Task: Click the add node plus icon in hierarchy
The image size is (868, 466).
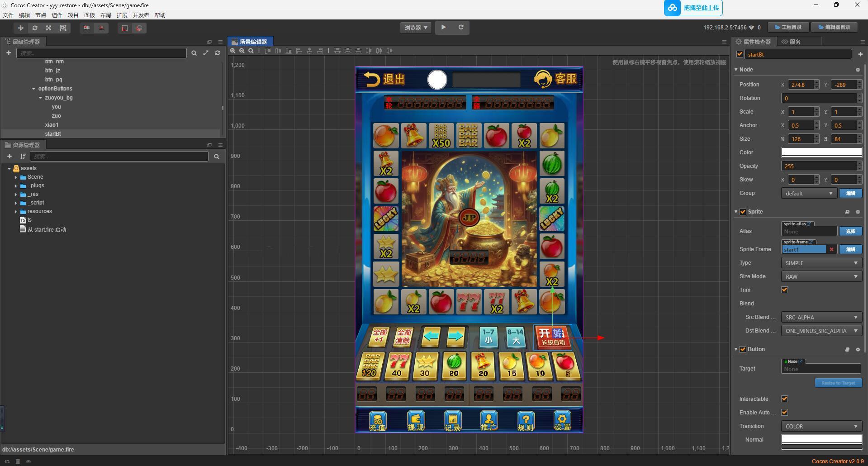Action: [x=9, y=53]
